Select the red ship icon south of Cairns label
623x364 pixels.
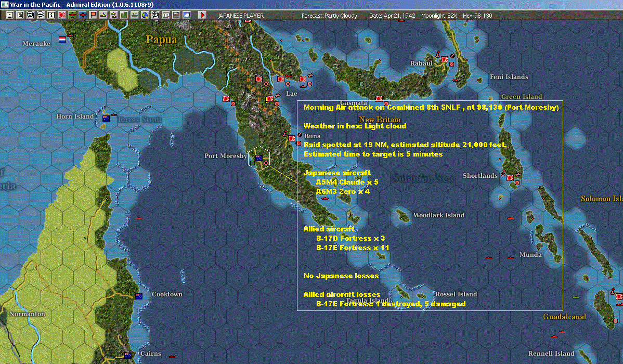click(x=172, y=356)
